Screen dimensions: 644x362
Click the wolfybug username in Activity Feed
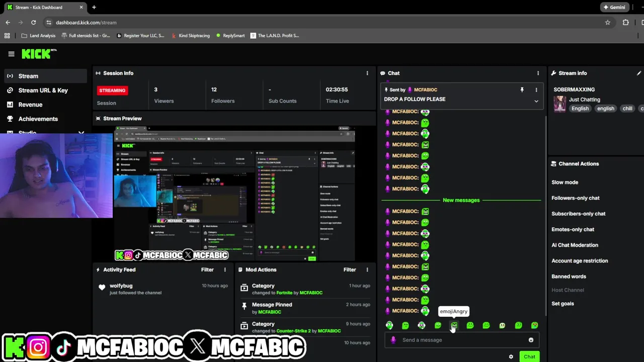pyautogui.click(x=121, y=286)
